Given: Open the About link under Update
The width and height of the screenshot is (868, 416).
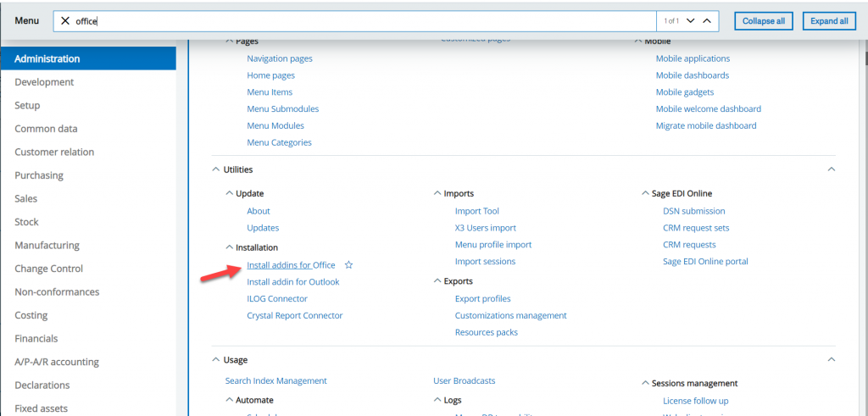Looking at the screenshot, I should pos(259,211).
